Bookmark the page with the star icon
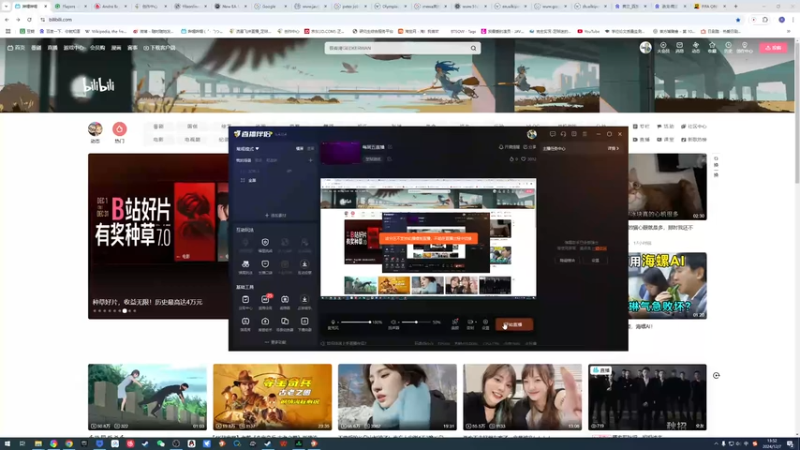The height and width of the screenshot is (450, 800). (738, 19)
